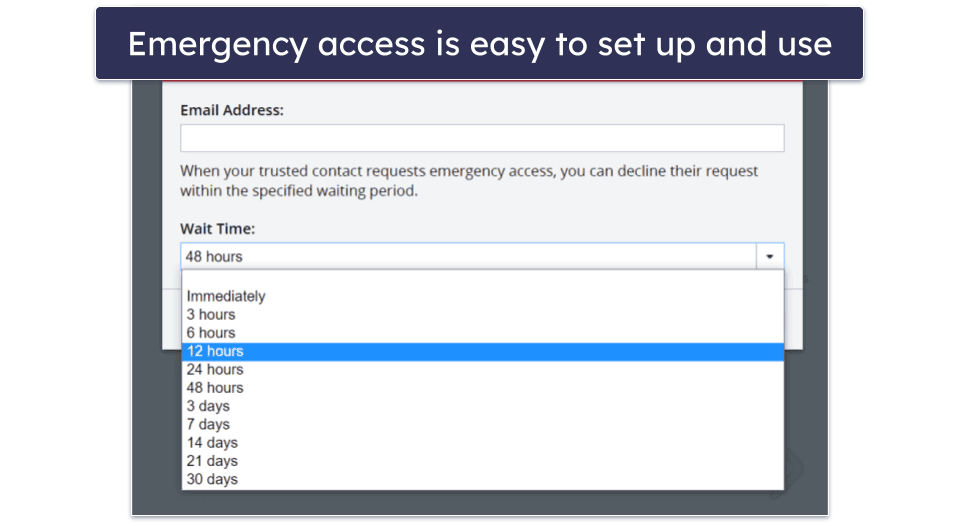Pick 30 days as wait time
This screenshot has width=960, height=526.
tap(212, 479)
